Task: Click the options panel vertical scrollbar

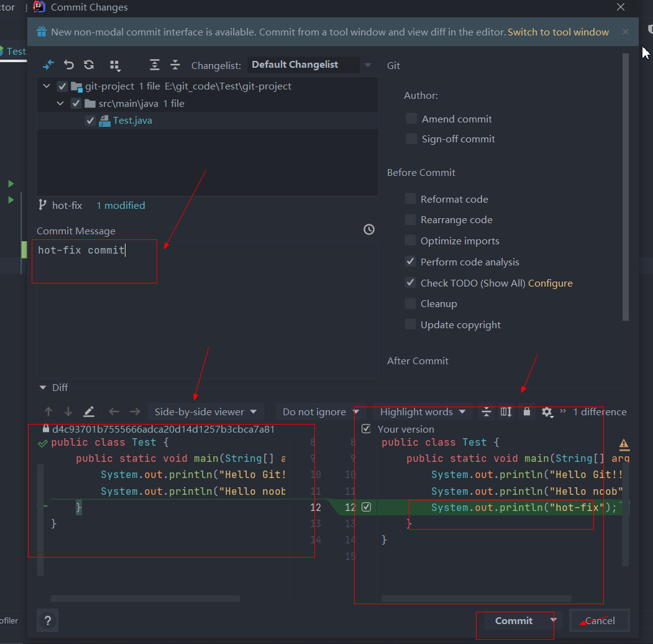Action: pyautogui.click(x=626, y=187)
